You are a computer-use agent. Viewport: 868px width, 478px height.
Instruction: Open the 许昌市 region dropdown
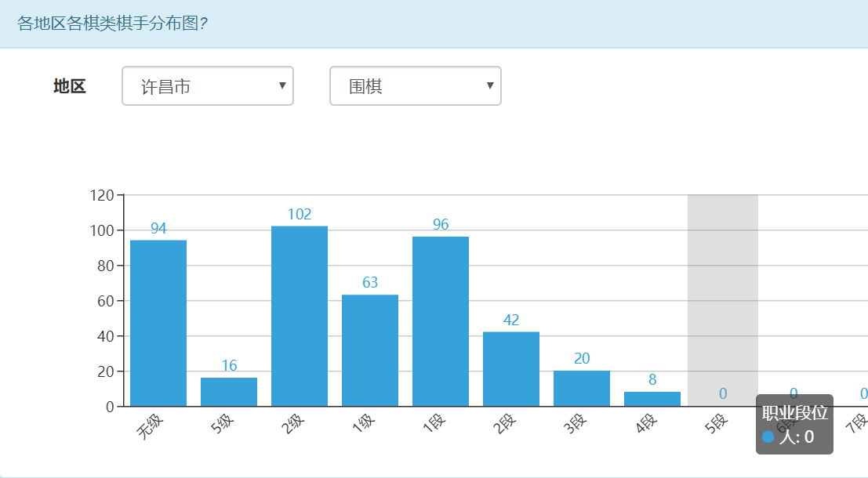click(x=207, y=86)
